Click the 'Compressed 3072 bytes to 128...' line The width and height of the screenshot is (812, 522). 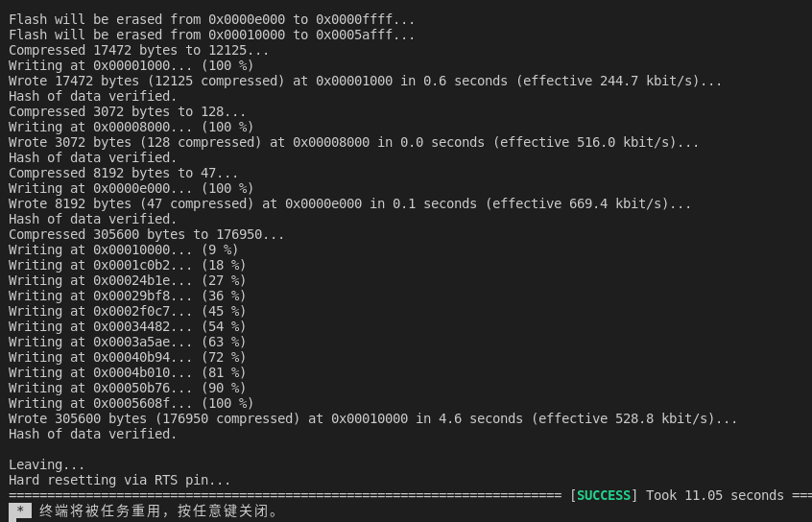(128, 111)
